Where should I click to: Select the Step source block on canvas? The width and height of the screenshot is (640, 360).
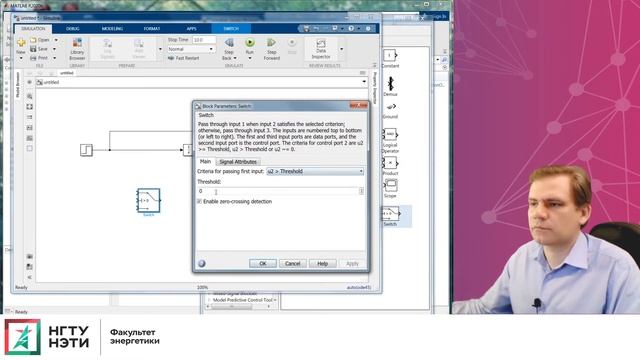(x=86, y=150)
